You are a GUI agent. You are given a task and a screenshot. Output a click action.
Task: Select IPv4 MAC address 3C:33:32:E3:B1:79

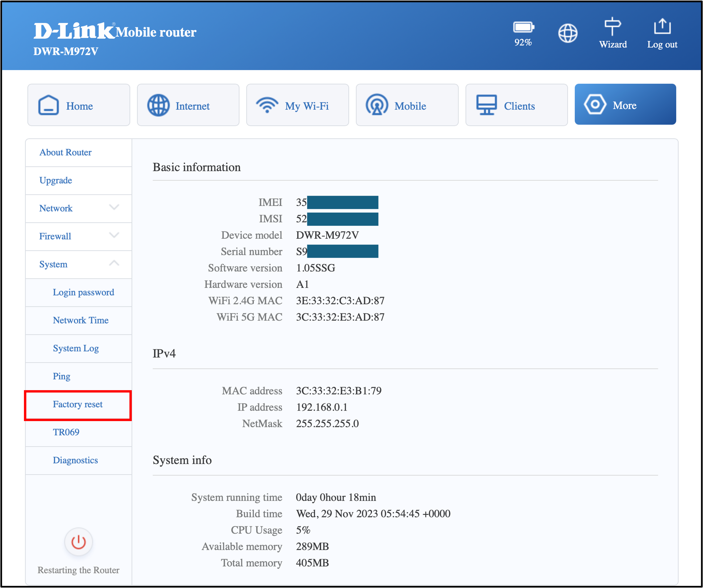(339, 391)
